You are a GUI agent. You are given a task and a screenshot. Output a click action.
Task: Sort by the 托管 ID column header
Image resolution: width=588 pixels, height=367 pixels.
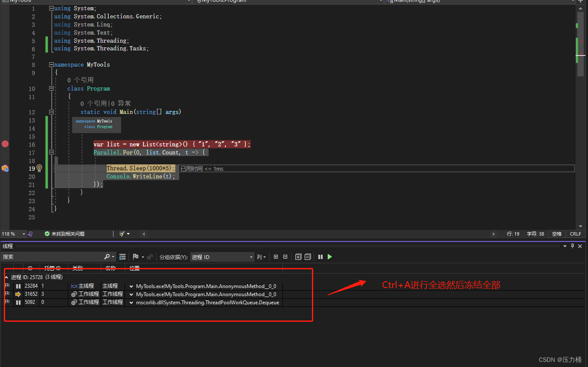point(54,268)
